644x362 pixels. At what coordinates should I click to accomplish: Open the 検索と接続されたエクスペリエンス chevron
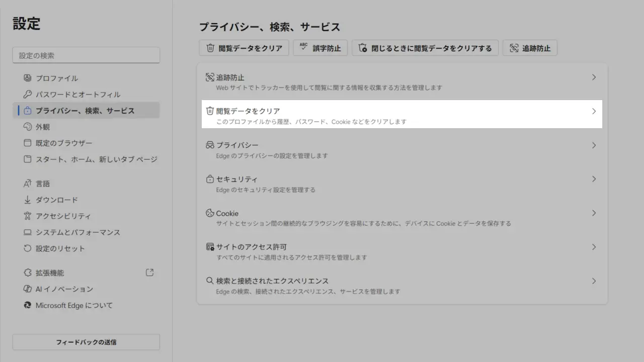pos(594,281)
